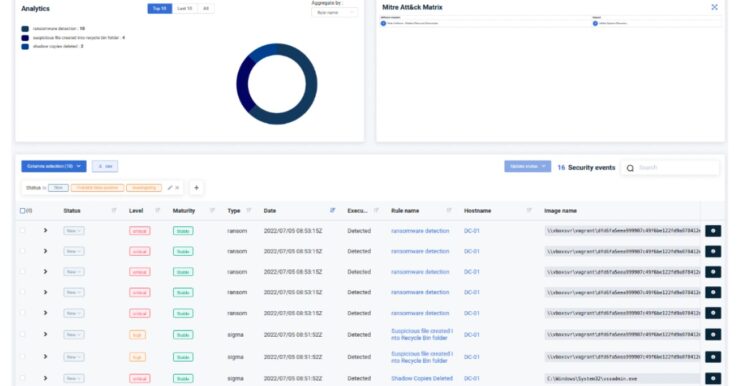Click the magnifier icon in the search box
This screenshot has width=738, height=386.
tap(630, 168)
